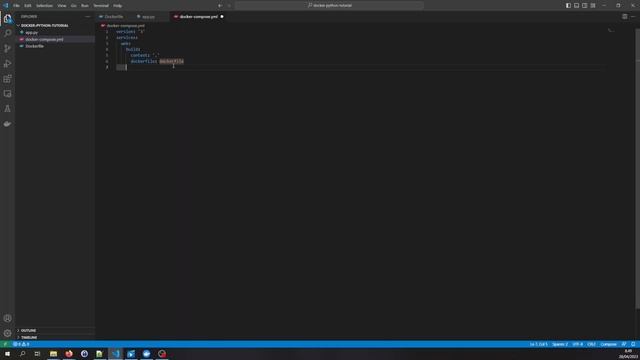The width and height of the screenshot is (640, 360).
Task: Open the Selection menu
Action: 44,6
